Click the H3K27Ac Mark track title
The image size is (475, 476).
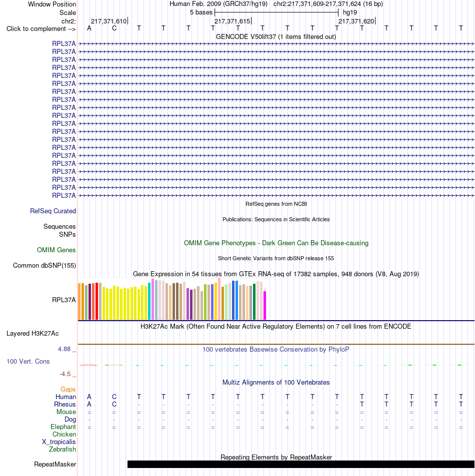coord(276,327)
